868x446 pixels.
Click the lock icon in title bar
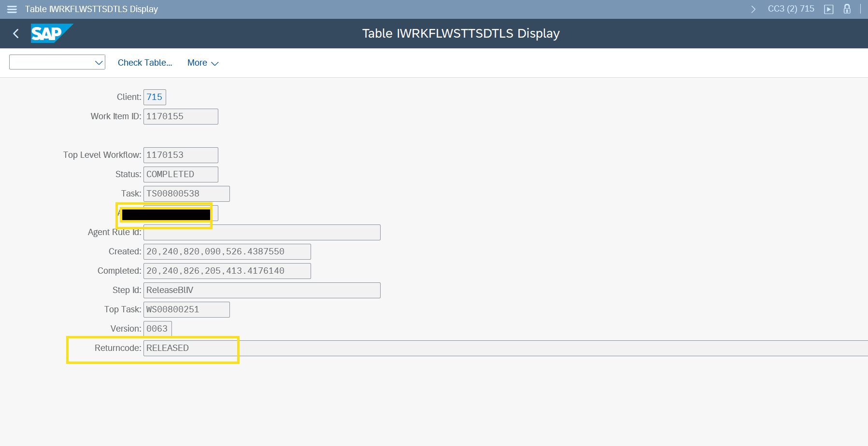pos(847,9)
